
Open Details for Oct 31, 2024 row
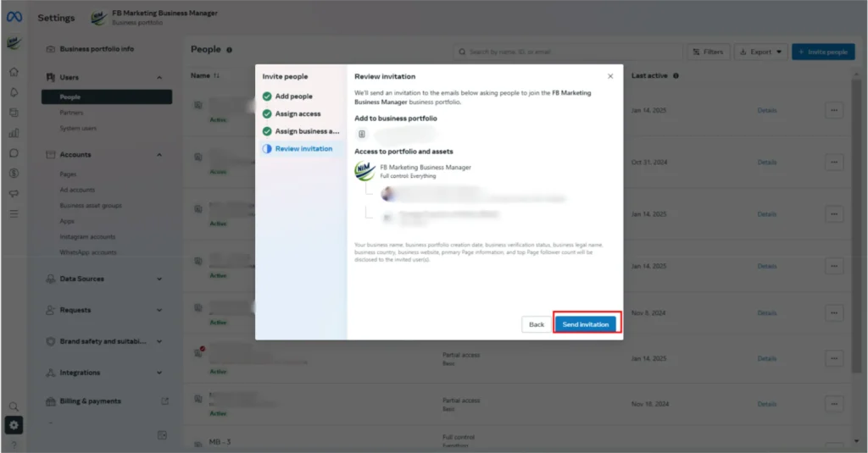coord(766,162)
